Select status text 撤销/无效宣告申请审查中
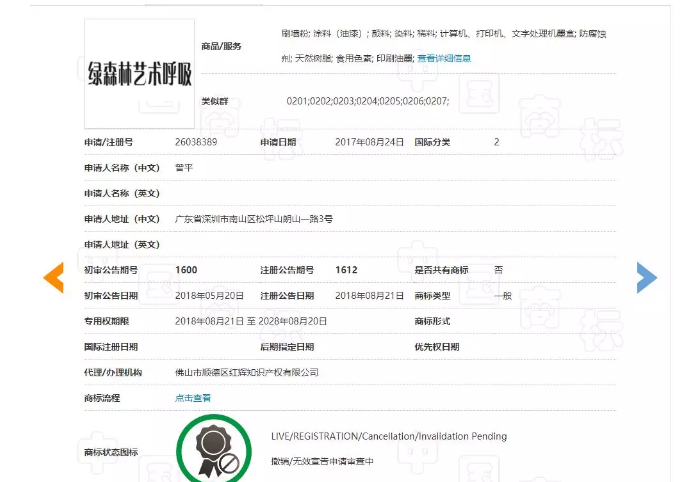The image size is (688, 482). pyautogui.click(x=322, y=461)
